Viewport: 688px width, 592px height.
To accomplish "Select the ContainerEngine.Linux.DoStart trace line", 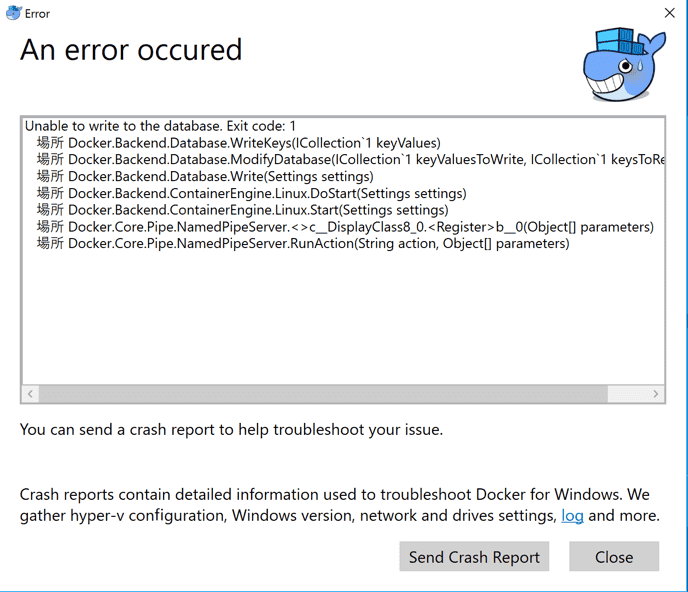I will coord(251,194).
